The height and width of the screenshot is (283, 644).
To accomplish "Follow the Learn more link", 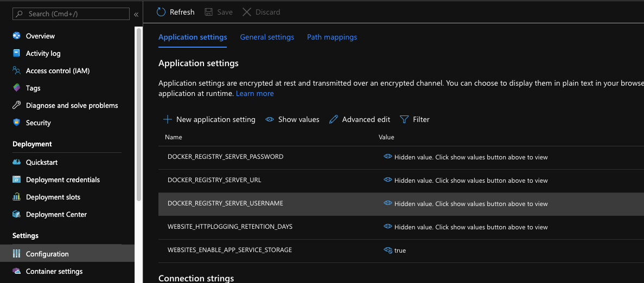I will coord(254,93).
